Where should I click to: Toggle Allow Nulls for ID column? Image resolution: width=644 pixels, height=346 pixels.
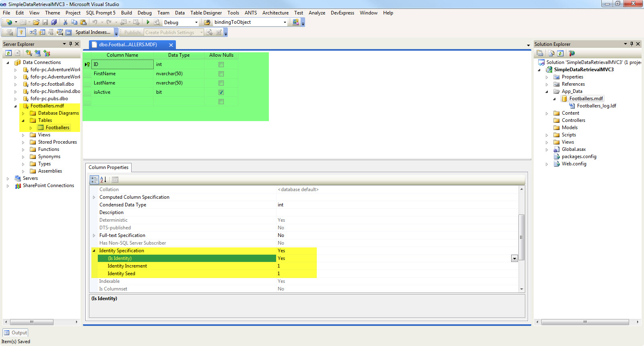pos(221,64)
